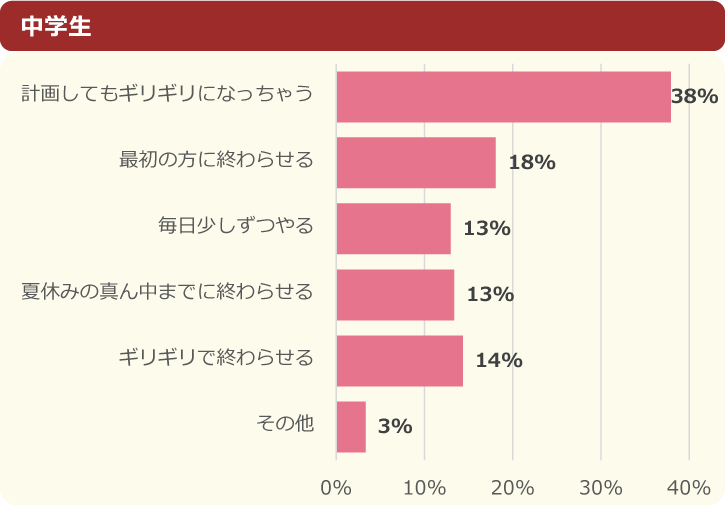Click the 40% axis tick label
The image size is (725, 505).
[689, 488]
